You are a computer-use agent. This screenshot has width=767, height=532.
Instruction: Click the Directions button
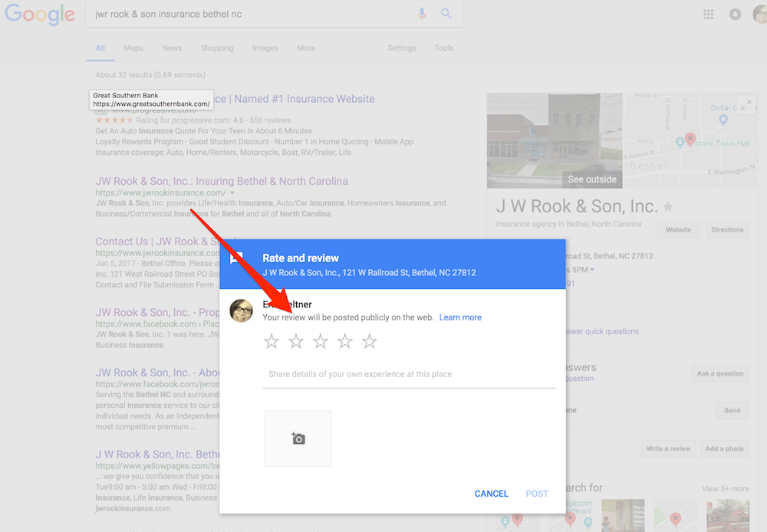click(x=727, y=230)
